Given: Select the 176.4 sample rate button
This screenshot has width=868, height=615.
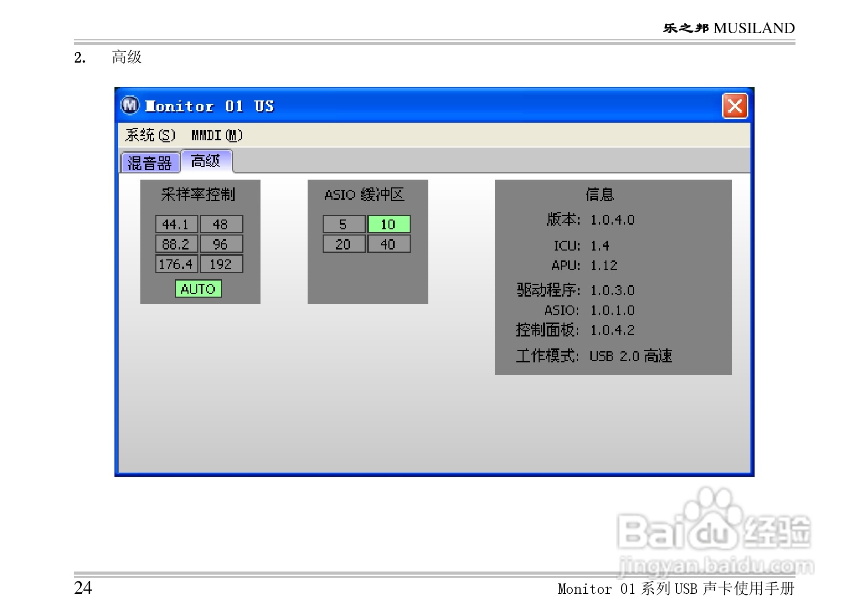Looking at the screenshot, I should 176,264.
